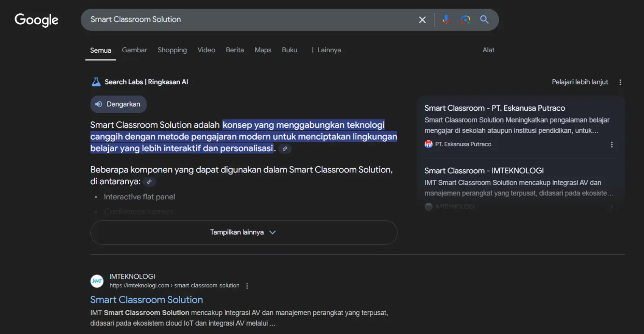Image resolution: width=644 pixels, height=334 pixels.
Task: Click PT. Eskanusa Putraco source label
Action: pos(463,144)
